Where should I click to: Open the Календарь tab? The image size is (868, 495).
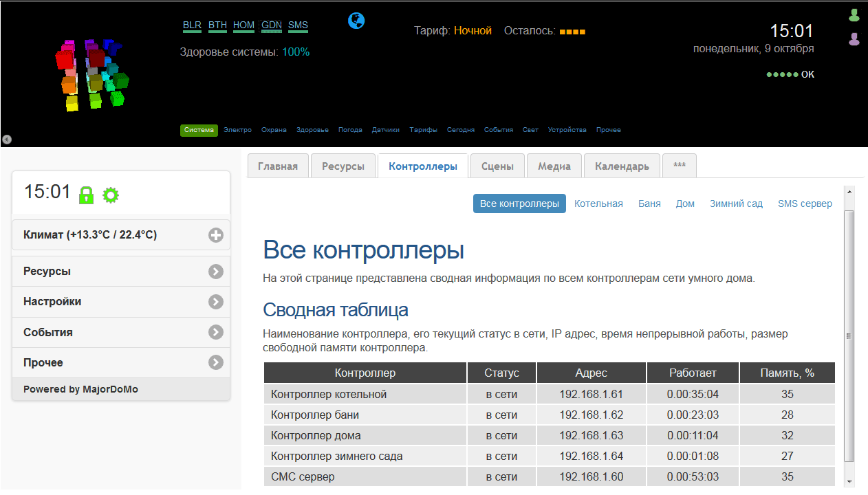(622, 166)
